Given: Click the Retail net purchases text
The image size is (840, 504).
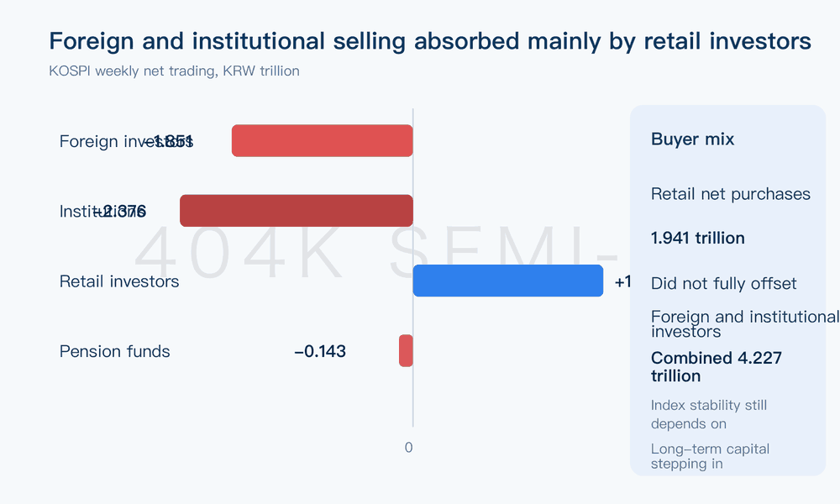Looking at the screenshot, I should coord(730,194).
